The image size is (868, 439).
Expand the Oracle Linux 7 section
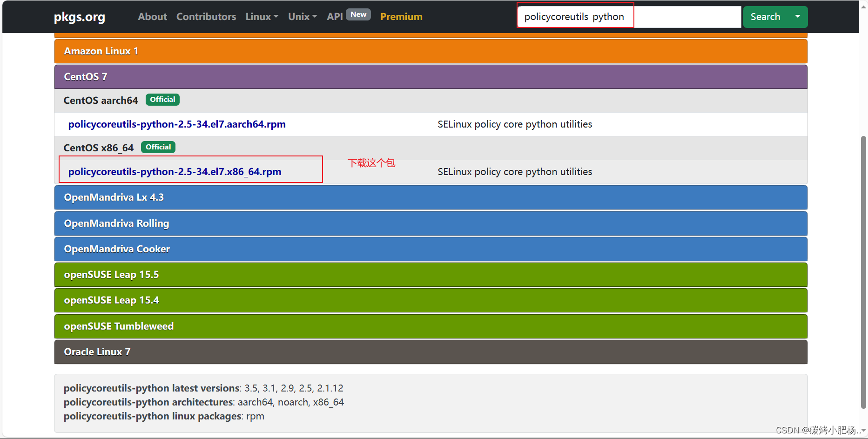tap(431, 352)
